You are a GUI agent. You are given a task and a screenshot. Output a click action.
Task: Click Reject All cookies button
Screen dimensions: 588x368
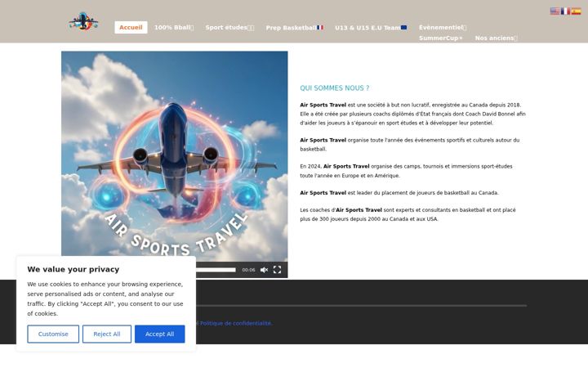(107, 334)
